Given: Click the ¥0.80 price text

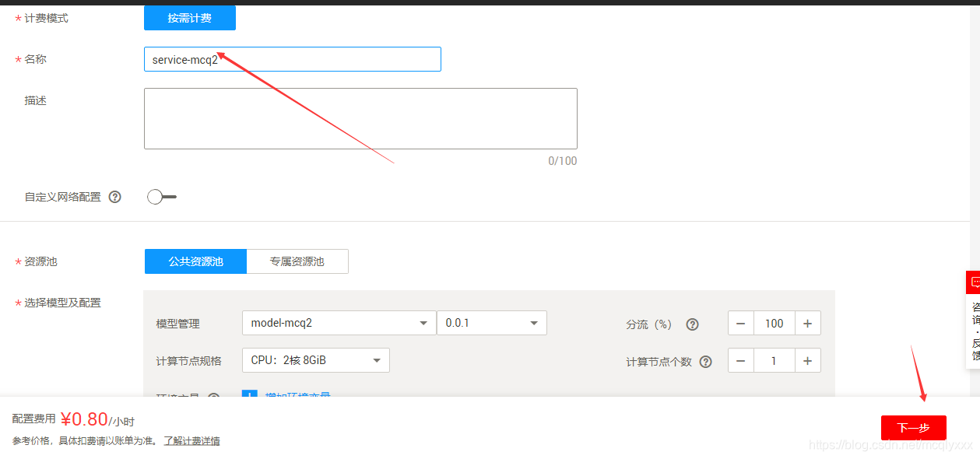Looking at the screenshot, I should 84,419.
